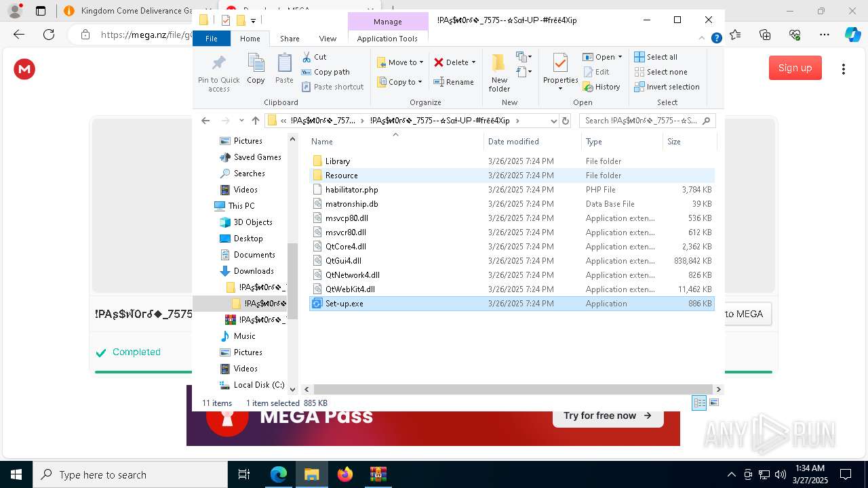Select matronship.db file
The width and height of the screenshot is (868, 488).
point(512,204)
